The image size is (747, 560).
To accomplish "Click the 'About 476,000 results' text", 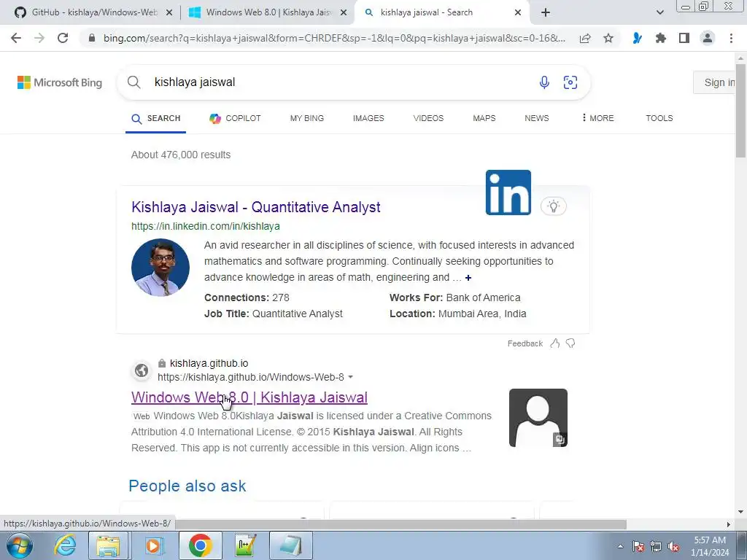I will [181, 155].
